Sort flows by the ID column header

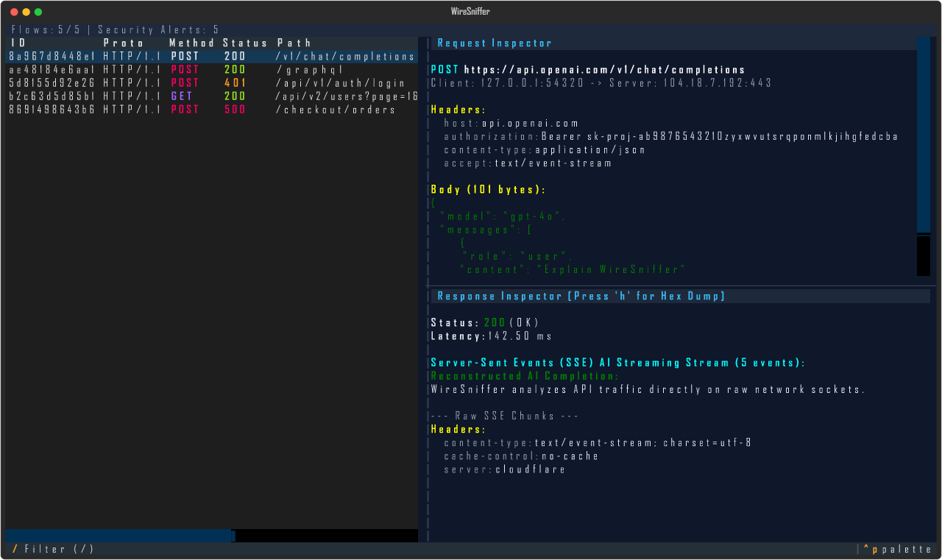[18, 43]
